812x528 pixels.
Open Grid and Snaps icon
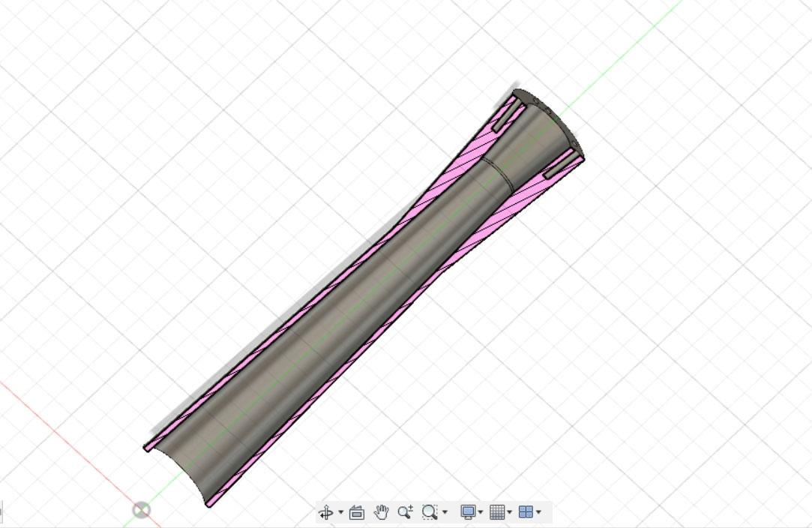(x=496, y=512)
